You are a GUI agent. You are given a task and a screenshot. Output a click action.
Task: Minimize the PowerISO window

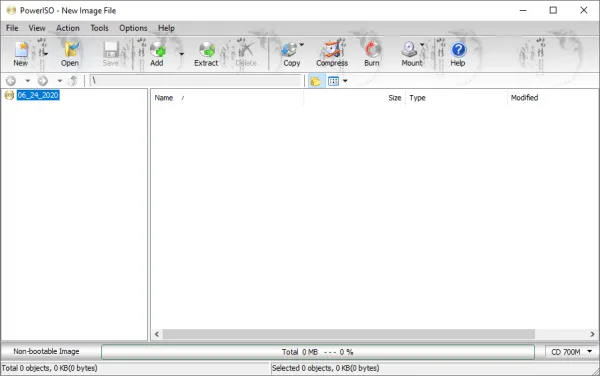click(523, 10)
